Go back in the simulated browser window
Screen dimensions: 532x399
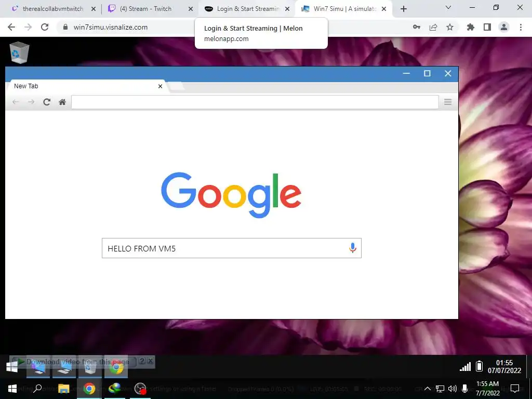coord(16,102)
